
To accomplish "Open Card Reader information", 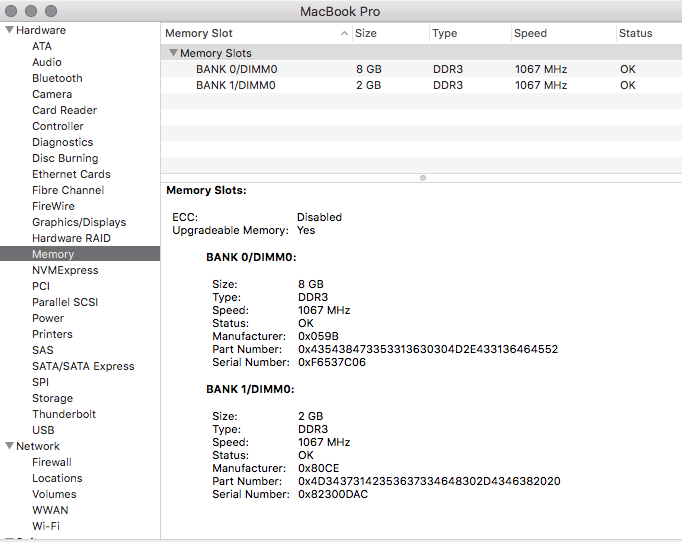I will [x=64, y=110].
